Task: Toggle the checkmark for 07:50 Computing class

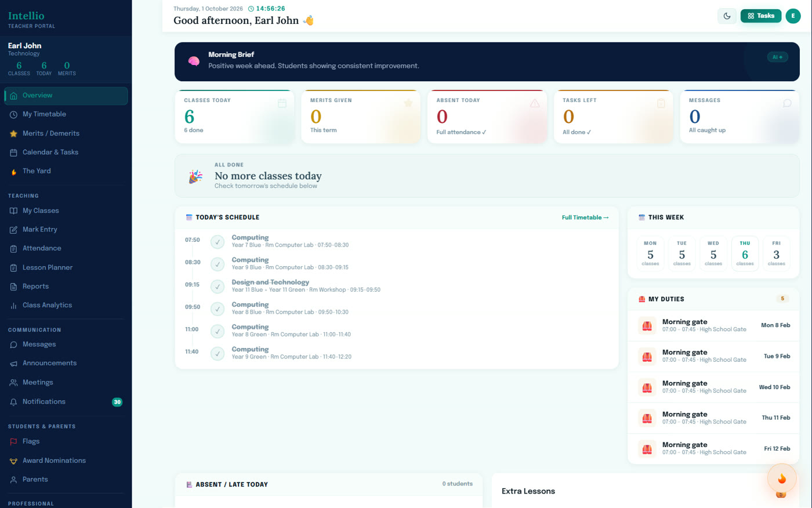Action: [217, 242]
